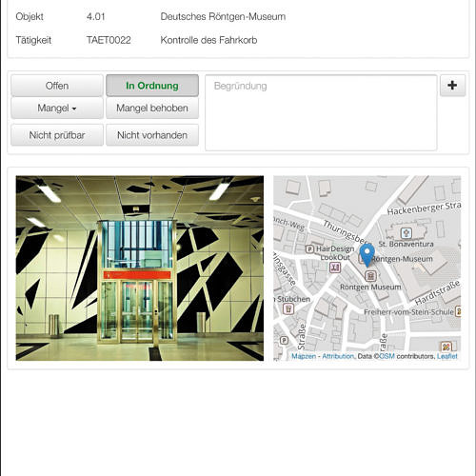Open the map Attribution link

[x=338, y=356]
